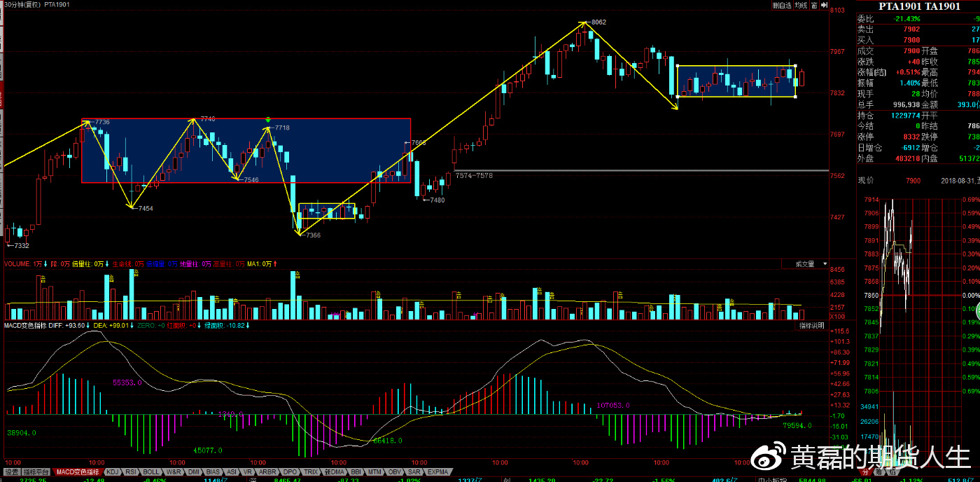
Task: Switch to the BOLL indicator tab
Action: pyautogui.click(x=151, y=471)
